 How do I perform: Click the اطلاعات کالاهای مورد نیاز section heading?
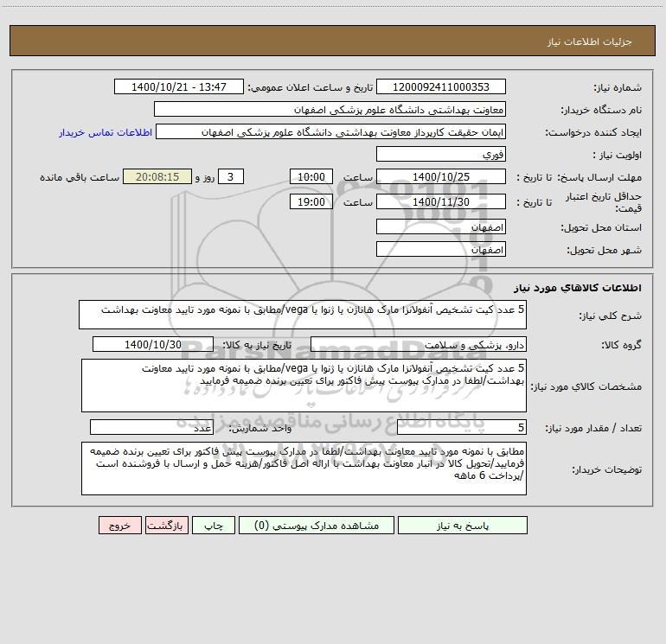(x=577, y=288)
